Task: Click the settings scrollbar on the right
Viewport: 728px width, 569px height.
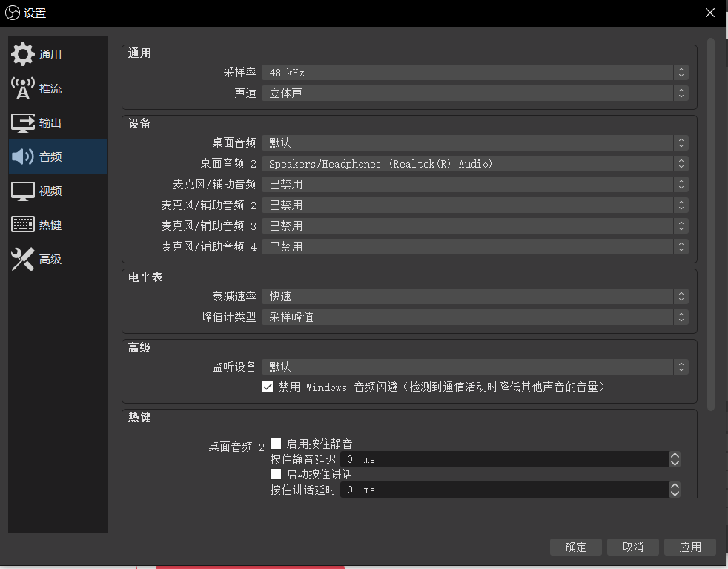Action: 711,223
